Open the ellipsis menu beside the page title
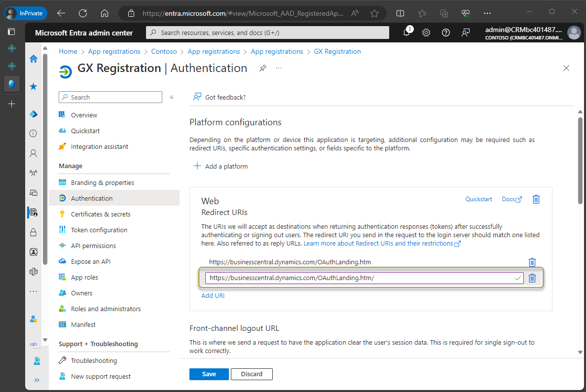586x392 pixels. pyautogui.click(x=279, y=69)
